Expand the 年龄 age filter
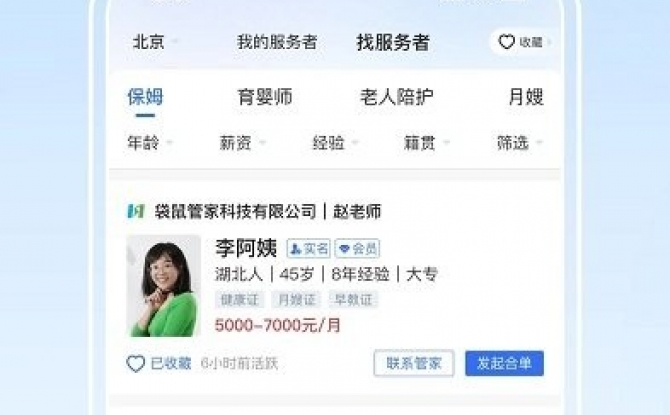670x415 pixels. click(150, 142)
